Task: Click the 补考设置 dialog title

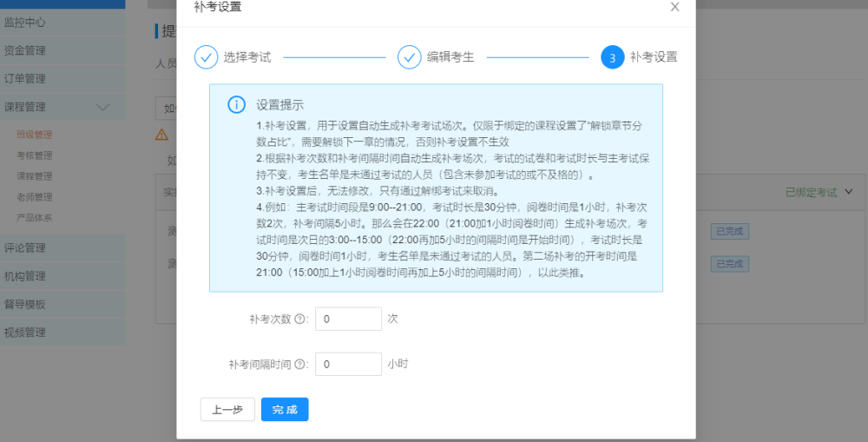Action: coord(218,7)
